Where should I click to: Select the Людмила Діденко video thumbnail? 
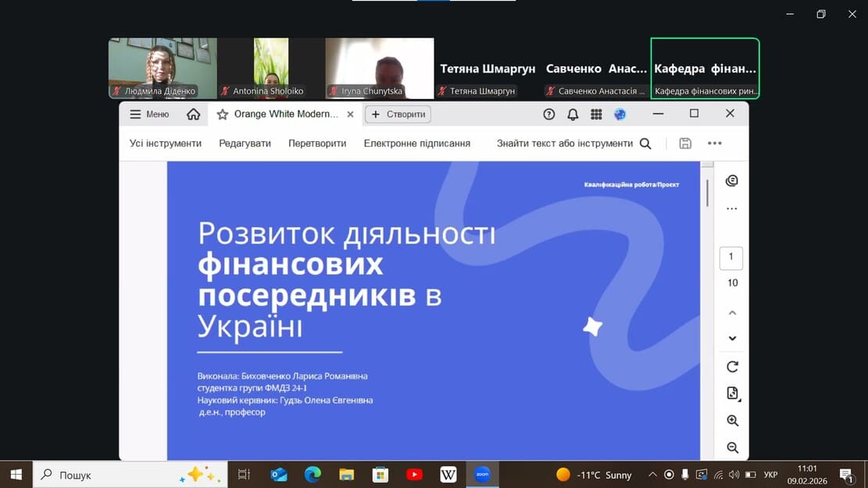point(163,68)
